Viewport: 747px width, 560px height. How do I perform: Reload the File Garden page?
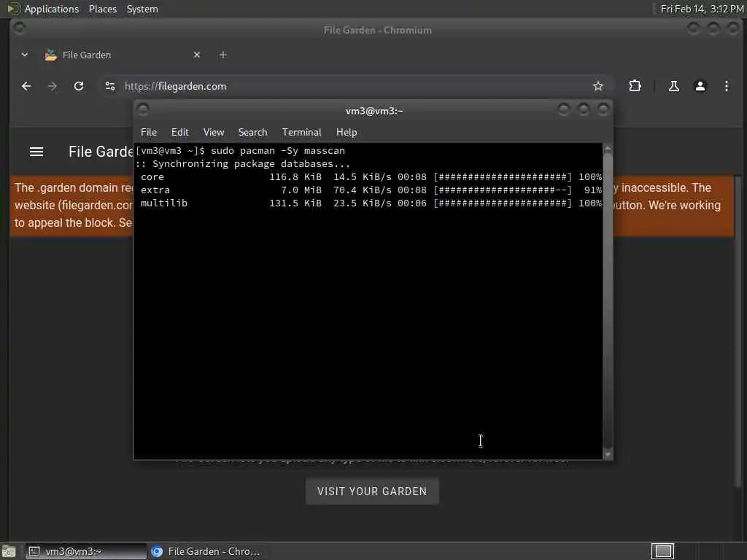tap(79, 86)
